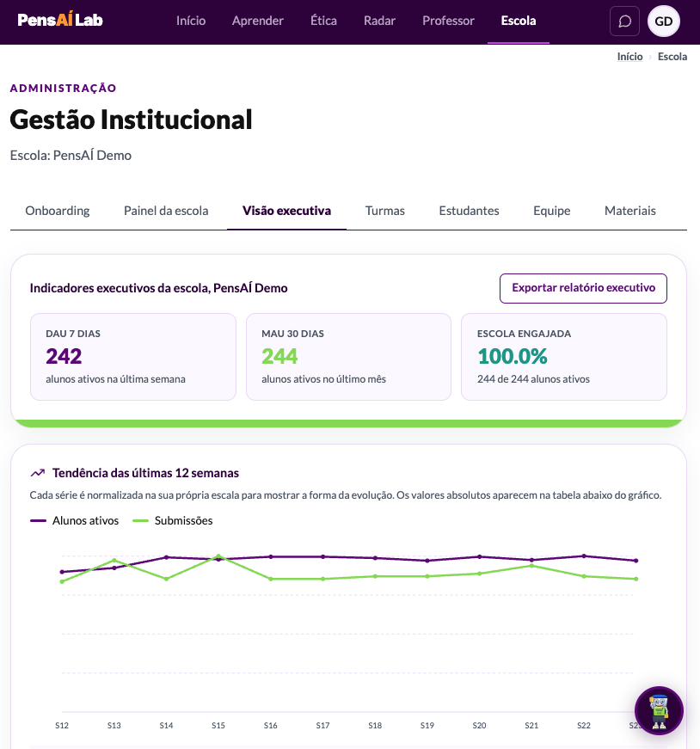This screenshot has height=749, width=700.
Task: Click the Indicadores executivos da escola heading
Action: coord(158,288)
